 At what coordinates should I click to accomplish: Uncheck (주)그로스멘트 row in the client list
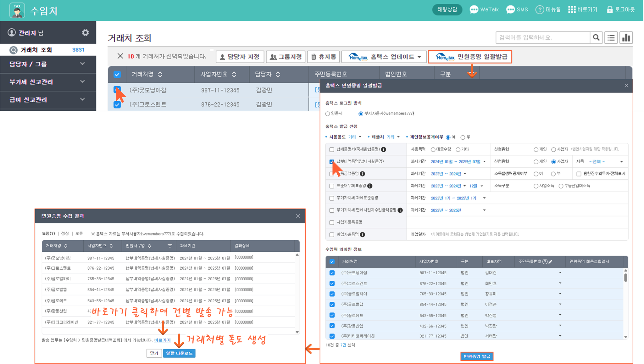(117, 104)
